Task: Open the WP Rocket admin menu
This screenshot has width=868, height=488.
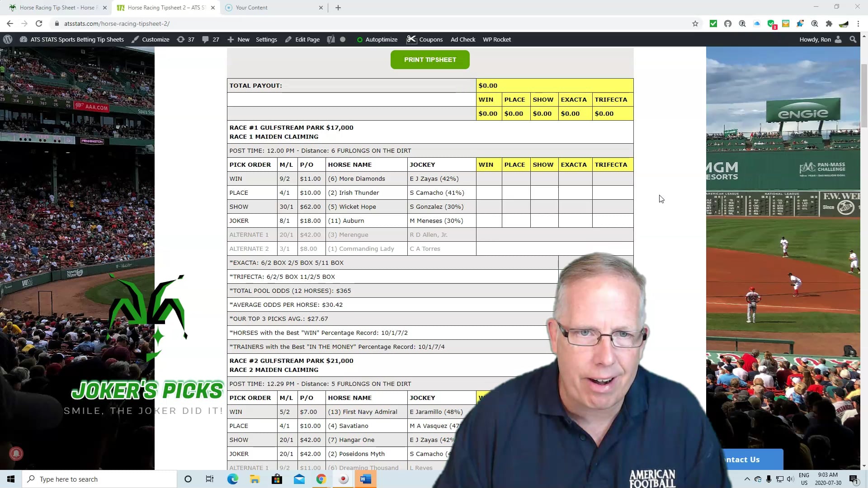Action: point(497,39)
